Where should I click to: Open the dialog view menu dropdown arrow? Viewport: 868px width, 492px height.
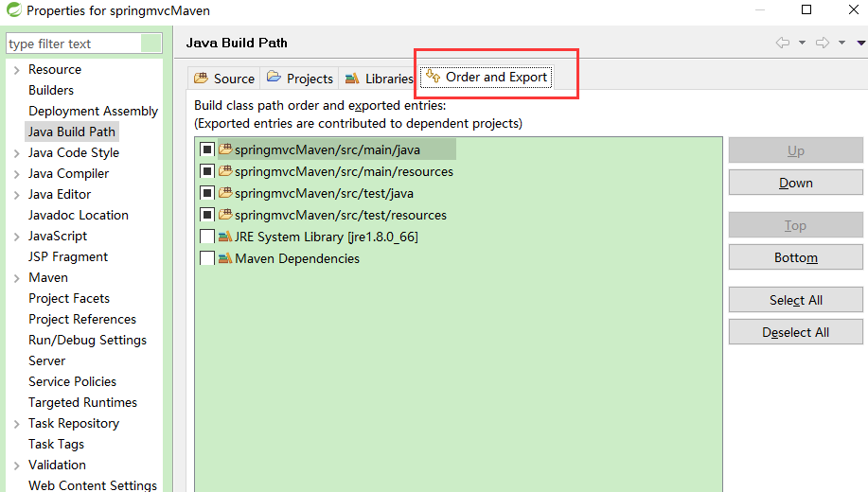point(860,43)
